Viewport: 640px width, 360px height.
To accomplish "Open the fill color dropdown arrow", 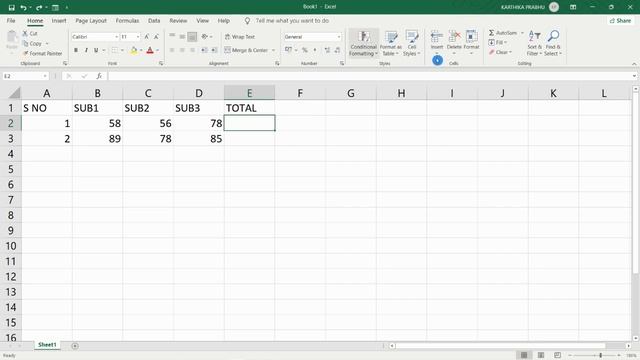I will pos(141,50).
